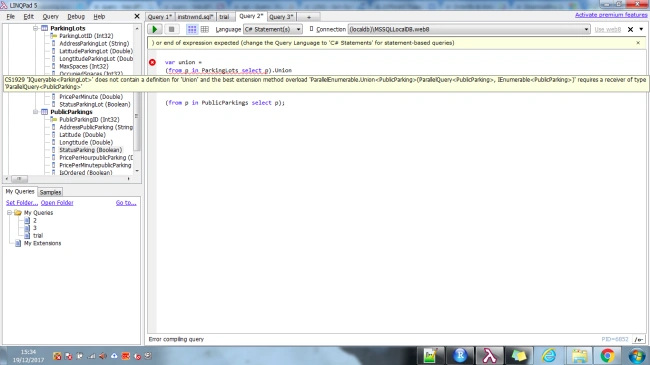Collapse the ParkingLots table node
650x365 pixels.
click(x=36, y=28)
